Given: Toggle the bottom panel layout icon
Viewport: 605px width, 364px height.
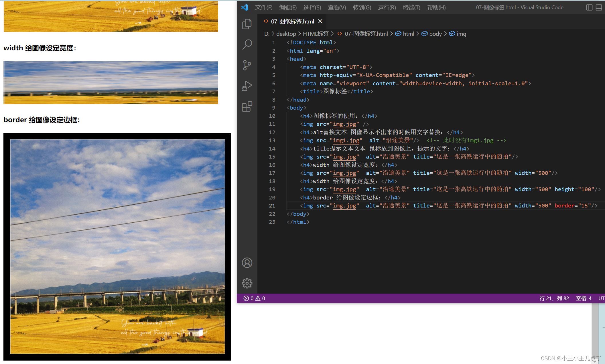Looking at the screenshot, I should pos(599,7).
